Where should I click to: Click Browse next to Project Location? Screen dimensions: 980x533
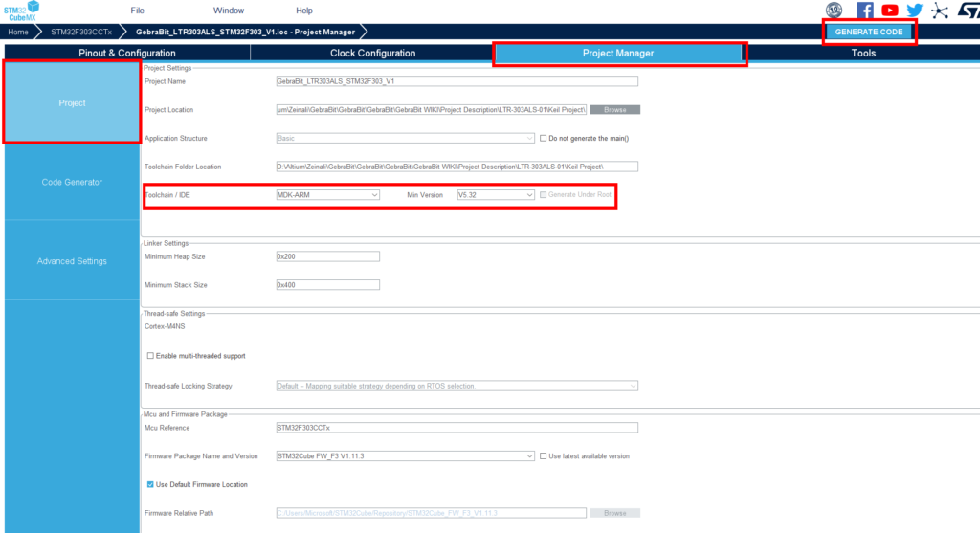(615, 109)
